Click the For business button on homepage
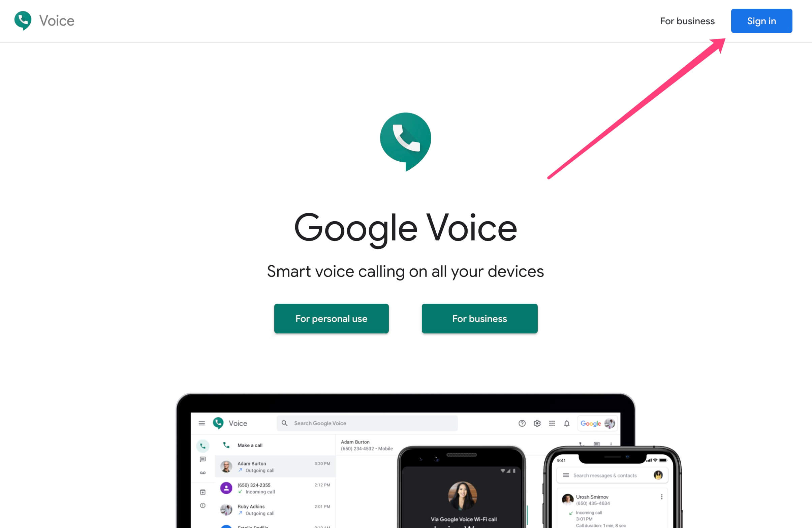 pos(479,318)
